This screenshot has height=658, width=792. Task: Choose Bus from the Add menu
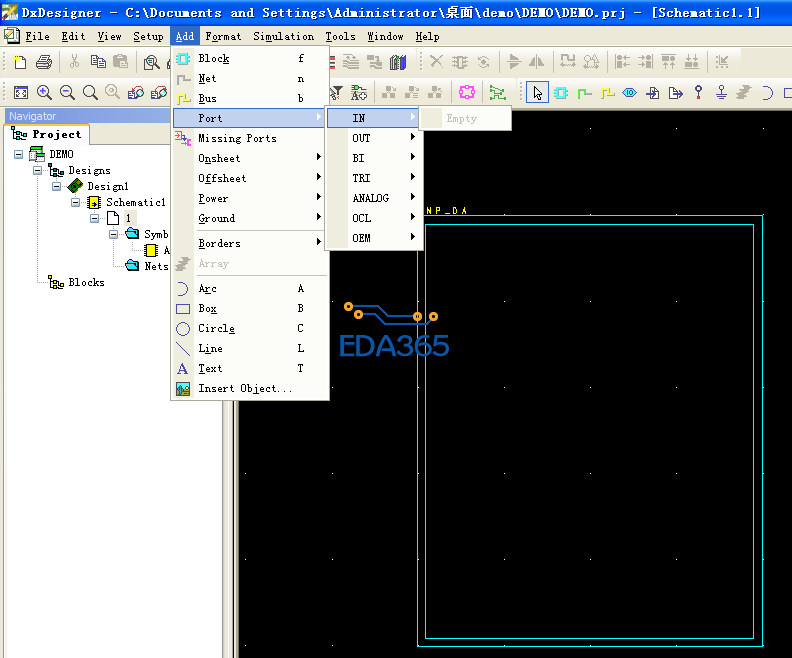(251, 98)
